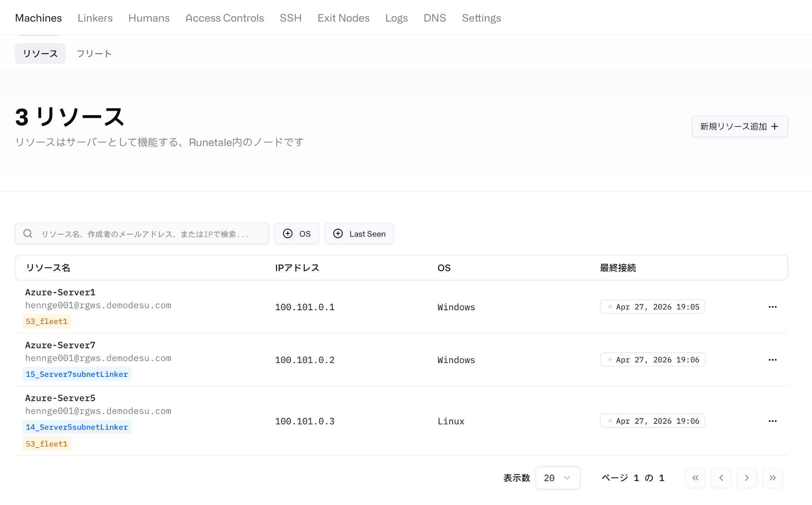Add a Last Seen filter
The width and height of the screenshot is (812, 505).
coord(359,234)
